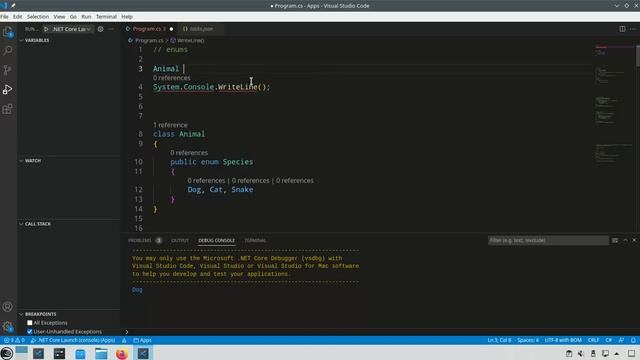Click the debug console filter field
The image size is (640, 360).
click(x=548, y=240)
